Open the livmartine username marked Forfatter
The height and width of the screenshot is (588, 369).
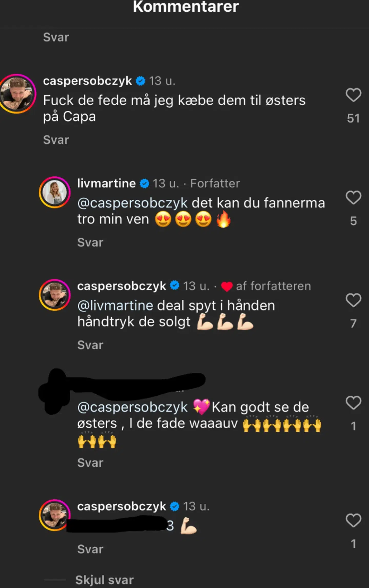pyautogui.click(x=106, y=184)
